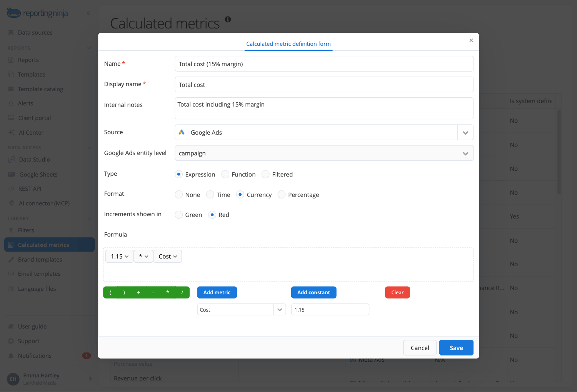The image size is (577, 392).
Task: Click the Filters funnel icon
Action: click(11, 230)
